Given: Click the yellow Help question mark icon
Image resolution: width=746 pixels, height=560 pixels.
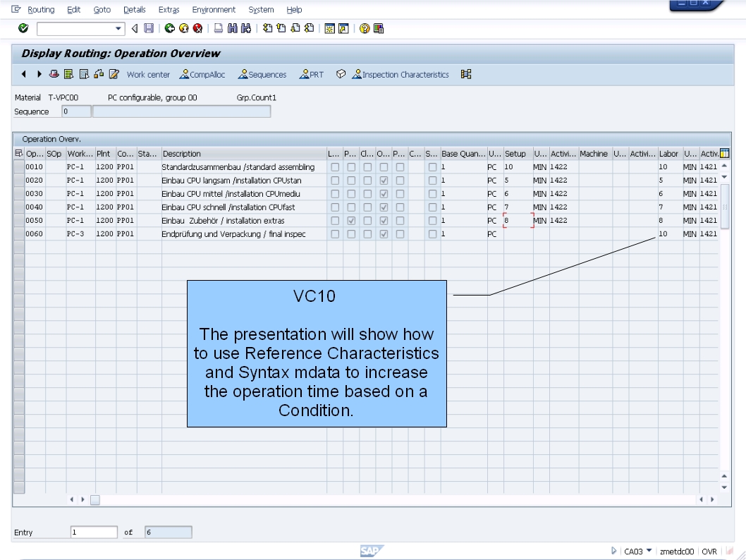Looking at the screenshot, I should tap(365, 28).
